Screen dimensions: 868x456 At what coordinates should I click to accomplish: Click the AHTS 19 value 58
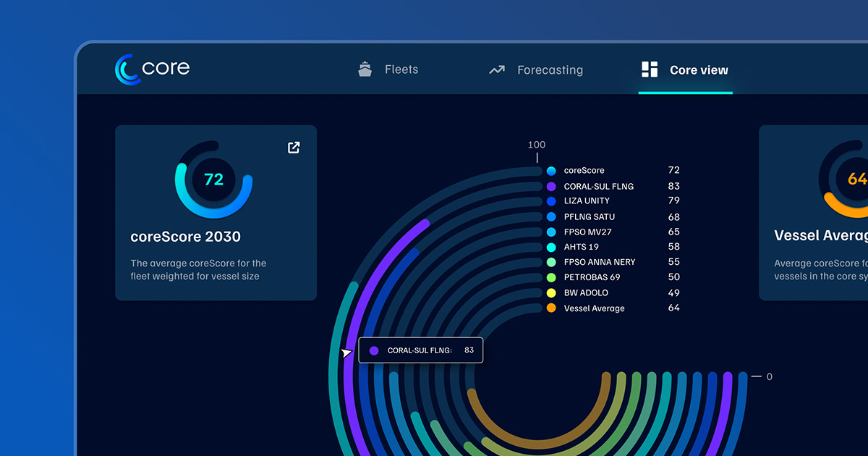[673, 248]
